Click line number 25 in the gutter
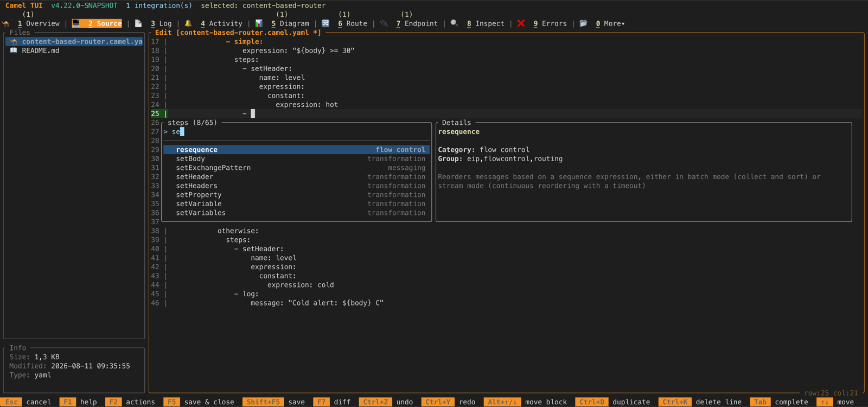868x407 pixels. [155, 113]
